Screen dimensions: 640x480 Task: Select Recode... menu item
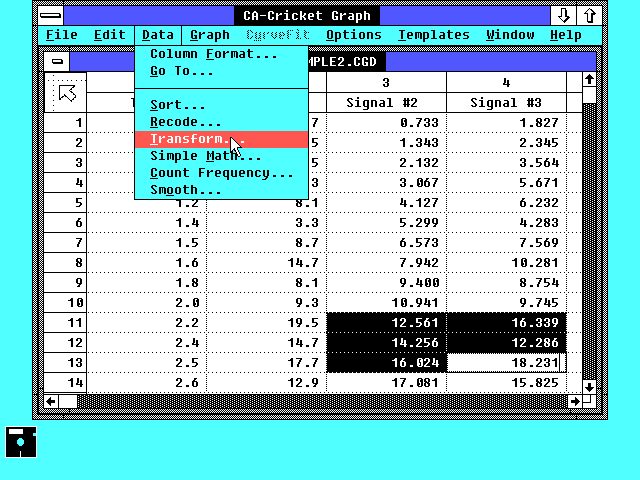221,122
